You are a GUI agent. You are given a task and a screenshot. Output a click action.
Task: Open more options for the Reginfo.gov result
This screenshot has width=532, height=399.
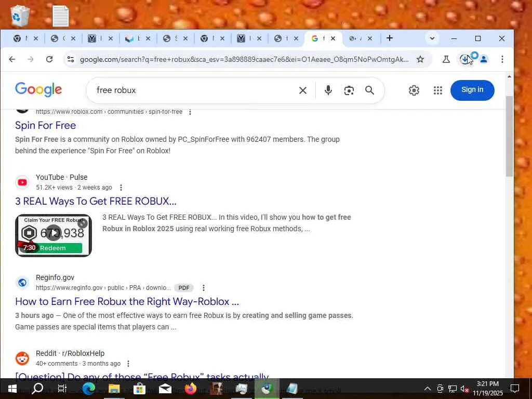point(203,288)
